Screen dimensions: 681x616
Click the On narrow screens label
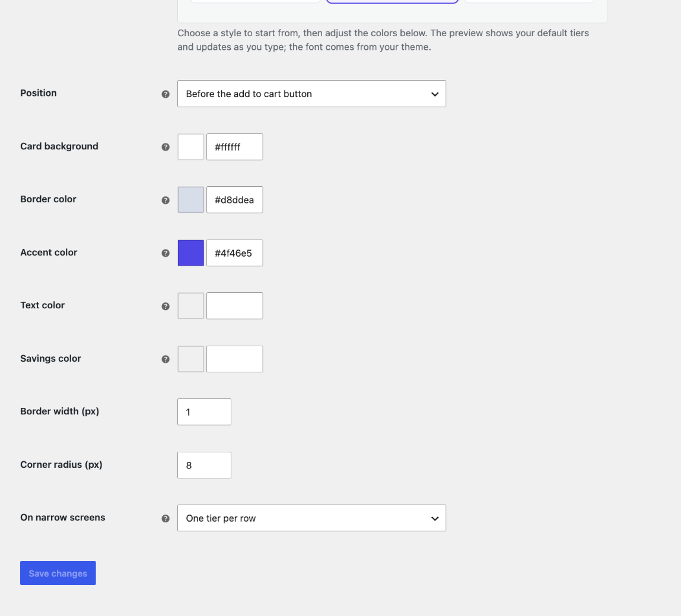62,518
